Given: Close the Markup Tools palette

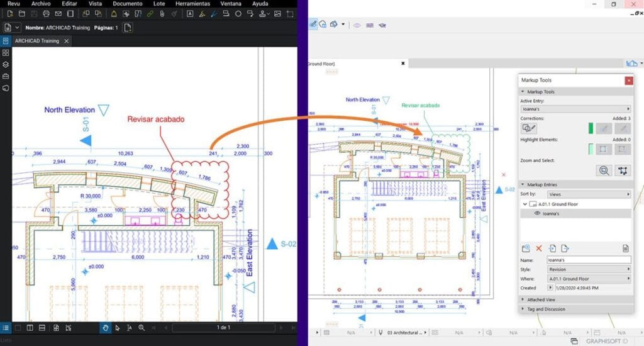Looking at the screenshot, I should click(x=628, y=81).
